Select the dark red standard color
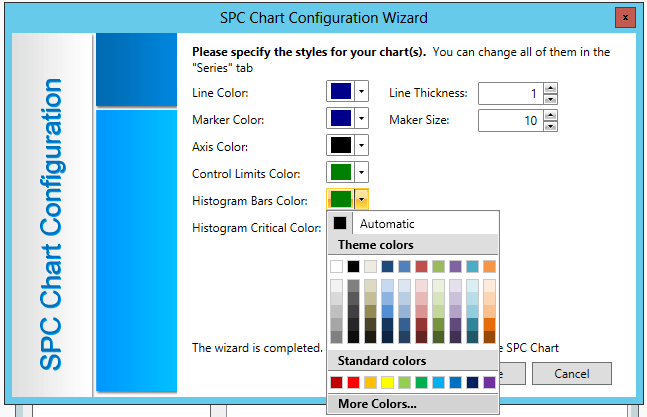 [336, 382]
